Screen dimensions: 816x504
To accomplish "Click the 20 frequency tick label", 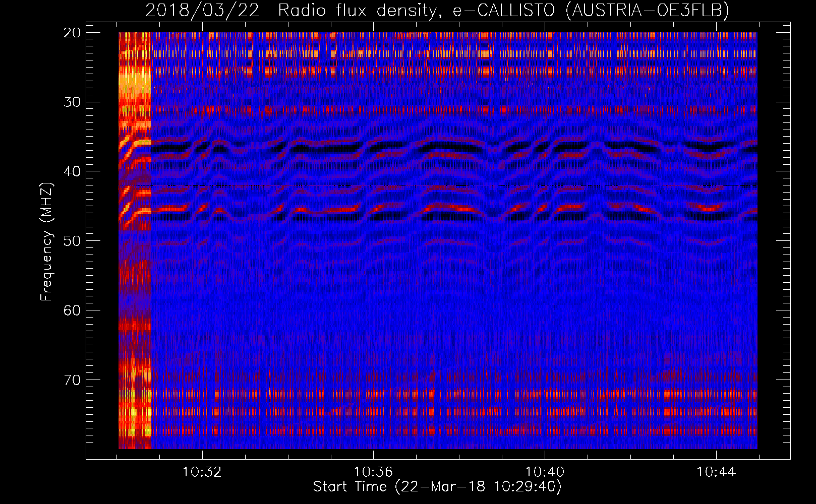I will (73, 33).
